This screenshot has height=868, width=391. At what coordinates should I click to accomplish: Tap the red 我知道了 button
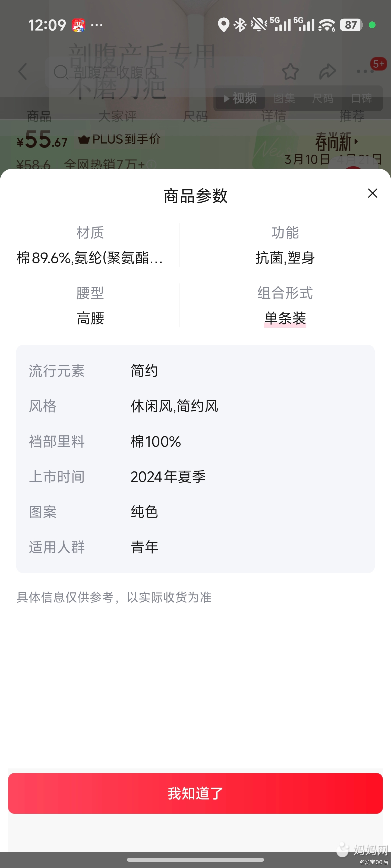point(195,793)
